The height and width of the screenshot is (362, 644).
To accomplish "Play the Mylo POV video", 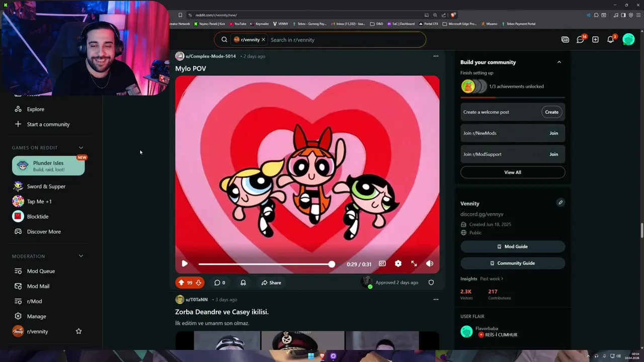I will 185,263.
